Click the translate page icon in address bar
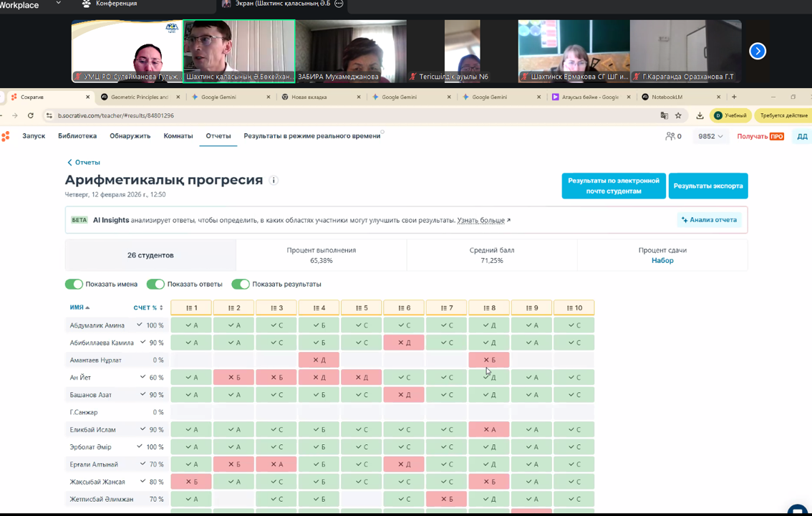812x516 pixels. pyautogui.click(x=664, y=115)
